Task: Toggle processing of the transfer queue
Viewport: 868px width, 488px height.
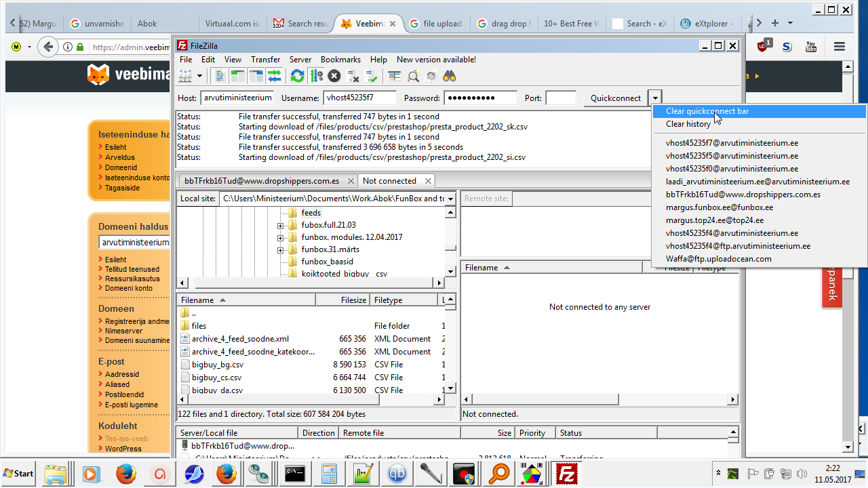Action: tap(316, 76)
